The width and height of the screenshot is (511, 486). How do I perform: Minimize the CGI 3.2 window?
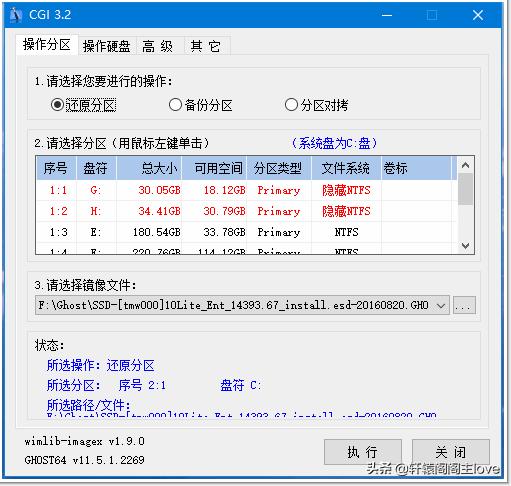pos(387,15)
